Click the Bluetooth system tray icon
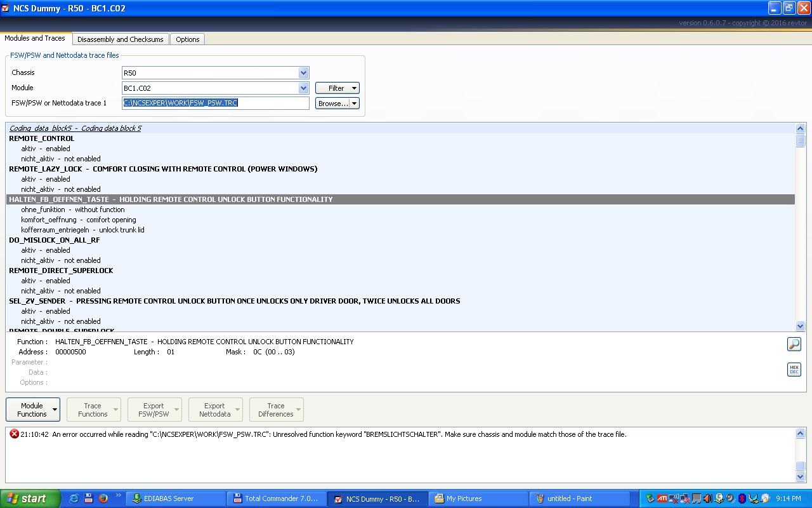This screenshot has height=508, width=812. tap(742, 498)
